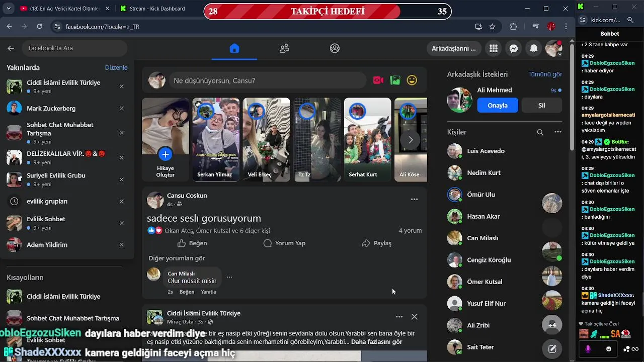Open Kişiler options three-dot menu
Viewport: 644px width, 362px height.
coord(557,132)
